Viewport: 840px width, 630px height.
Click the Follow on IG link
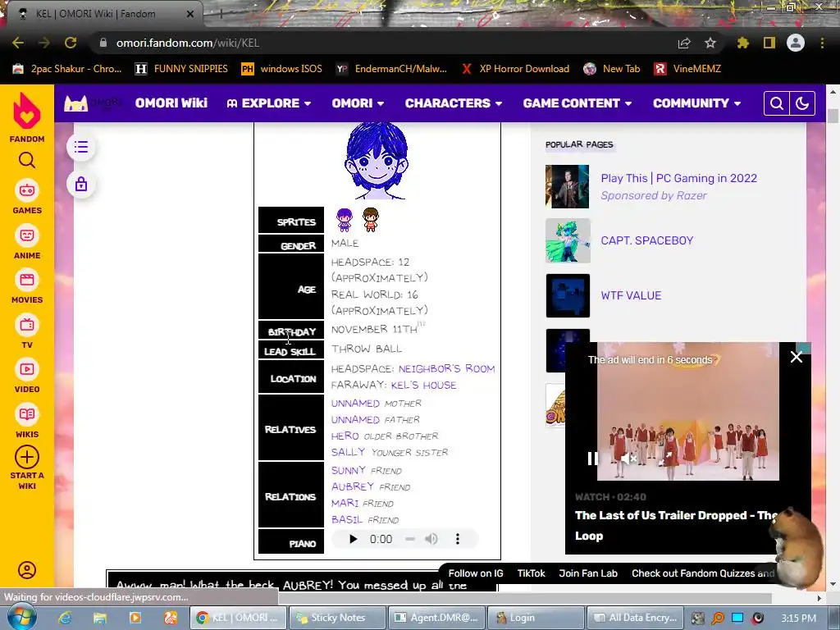coord(476,573)
